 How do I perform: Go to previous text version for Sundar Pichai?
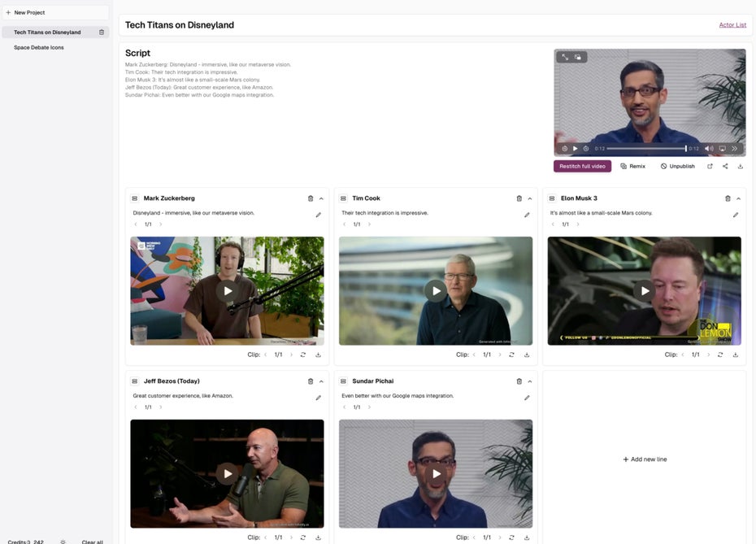click(x=344, y=407)
